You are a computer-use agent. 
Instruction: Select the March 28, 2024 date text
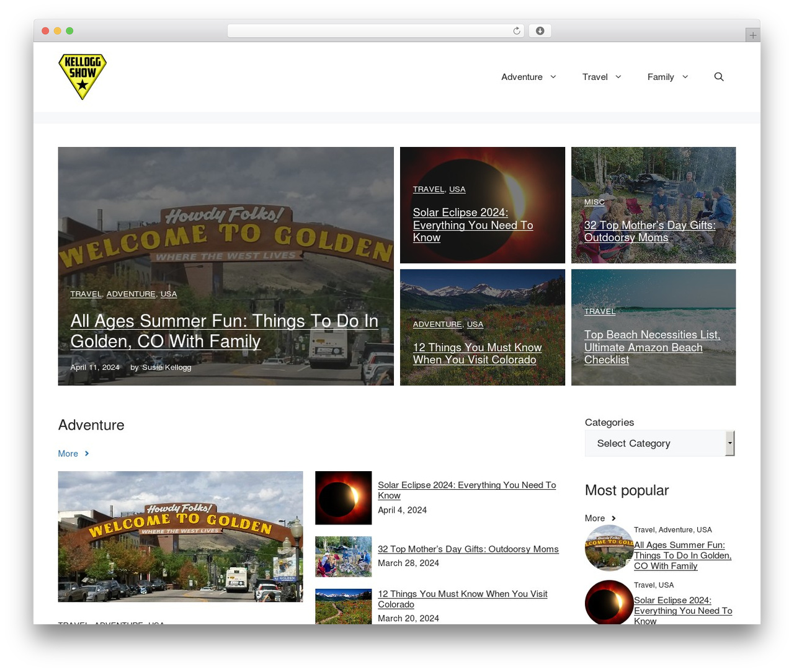coord(409,563)
